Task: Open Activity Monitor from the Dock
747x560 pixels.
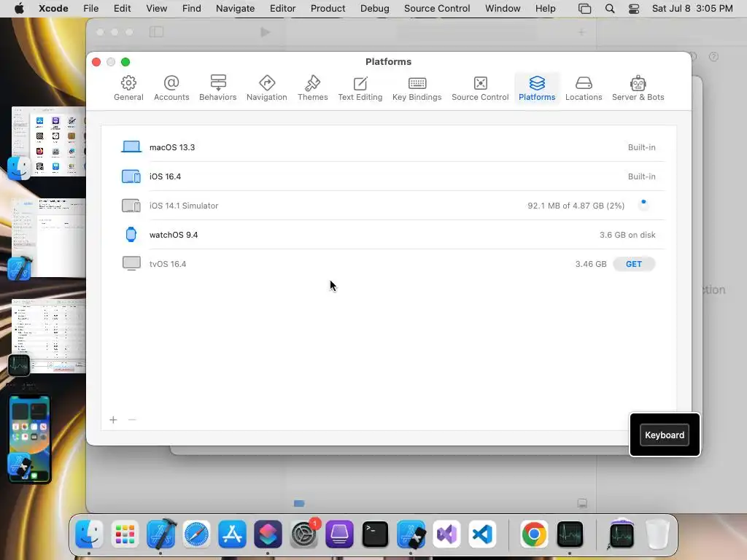Action: [x=570, y=534]
